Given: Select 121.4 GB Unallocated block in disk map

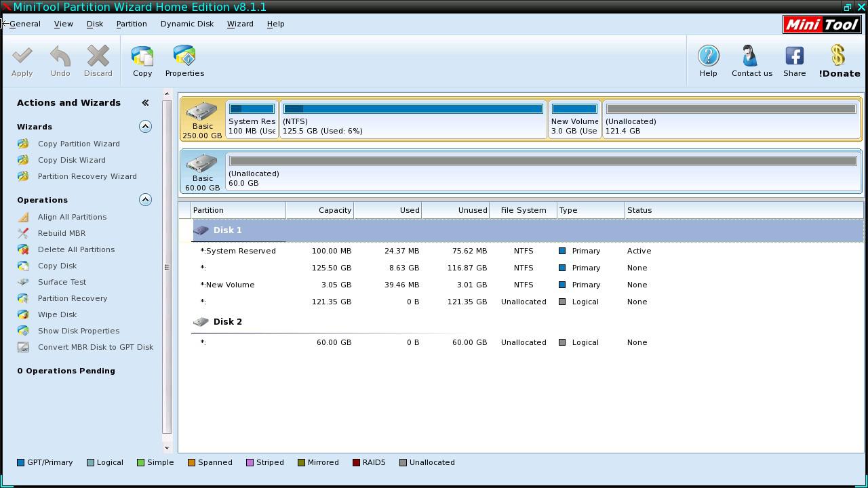Looking at the screenshot, I should (731, 119).
